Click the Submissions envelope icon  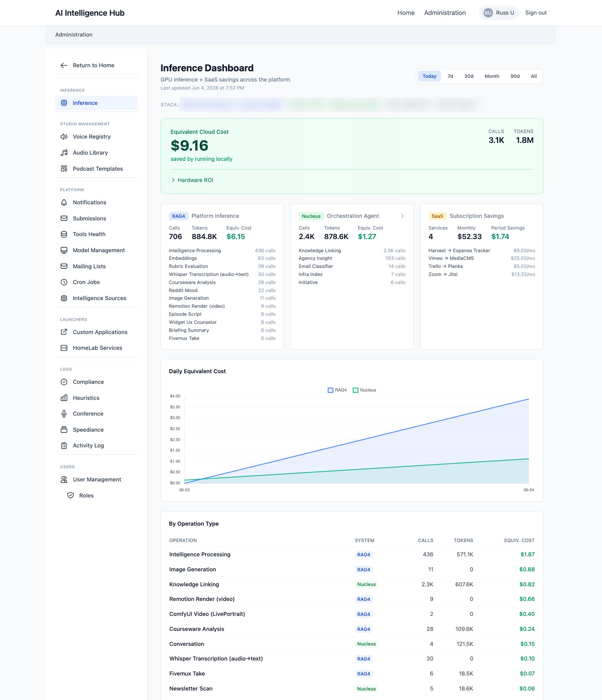pyautogui.click(x=64, y=219)
